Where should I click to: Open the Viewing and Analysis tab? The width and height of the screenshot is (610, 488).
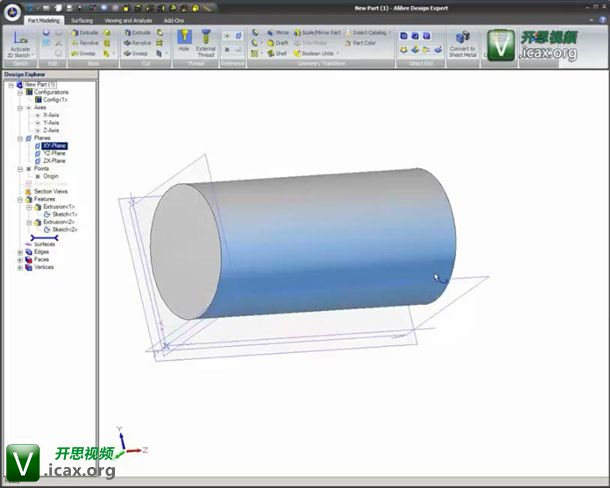[128, 21]
